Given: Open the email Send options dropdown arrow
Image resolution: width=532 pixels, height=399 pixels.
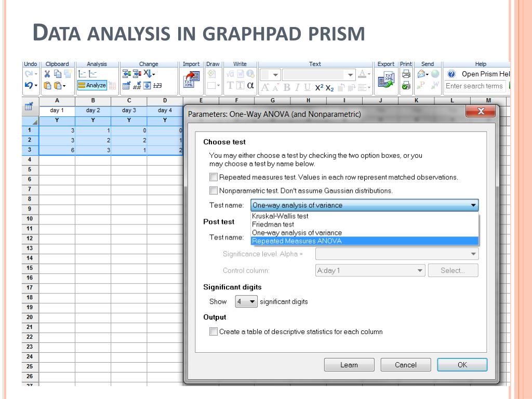Looking at the screenshot, I should click(427, 74).
